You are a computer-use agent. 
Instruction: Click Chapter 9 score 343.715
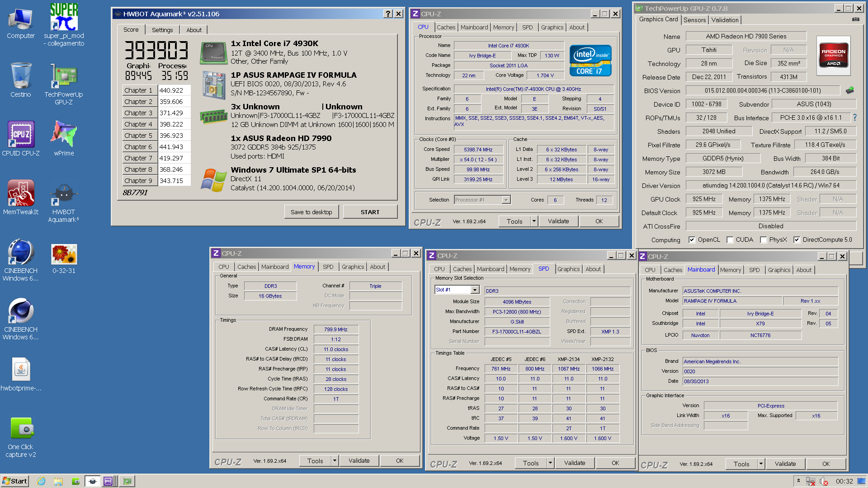tap(174, 181)
